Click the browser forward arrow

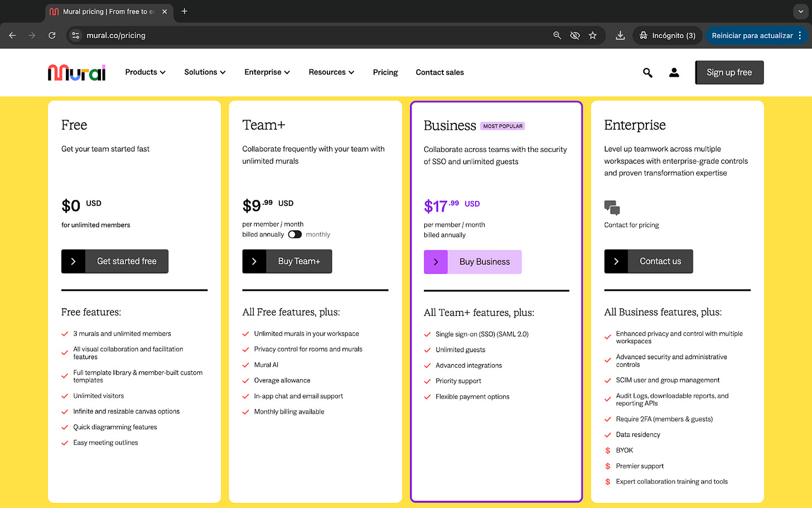(32, 35)
